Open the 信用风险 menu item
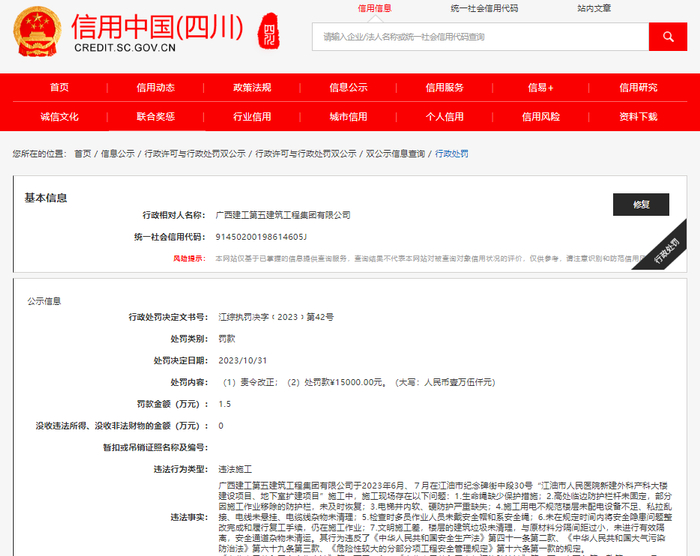700x556 pixels. (541, 117)
